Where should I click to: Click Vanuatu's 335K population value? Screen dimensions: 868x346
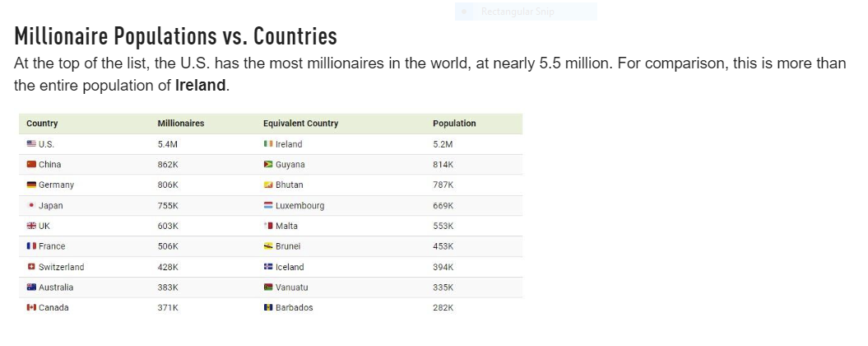pyautogui.click(x=443, y=288)
